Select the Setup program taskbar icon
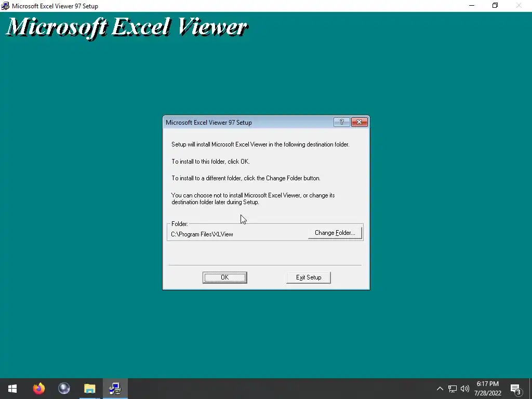532x399 pixels. tap(115, 389)
